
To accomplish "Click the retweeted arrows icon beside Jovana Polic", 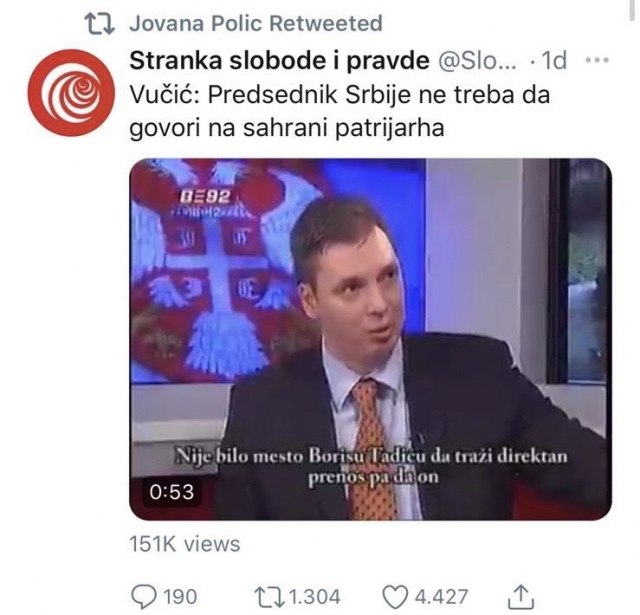I will click(99, 24).
